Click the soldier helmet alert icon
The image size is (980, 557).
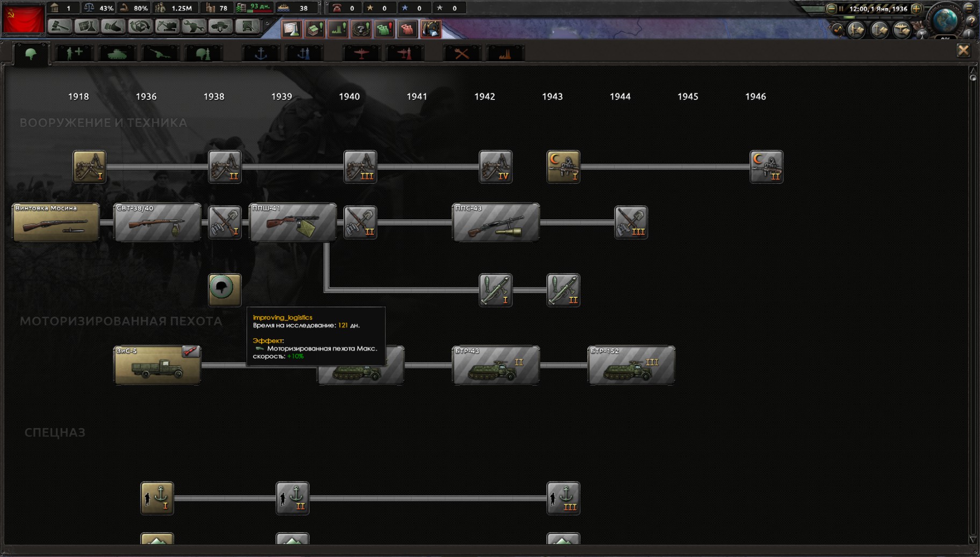click(431, 29)
